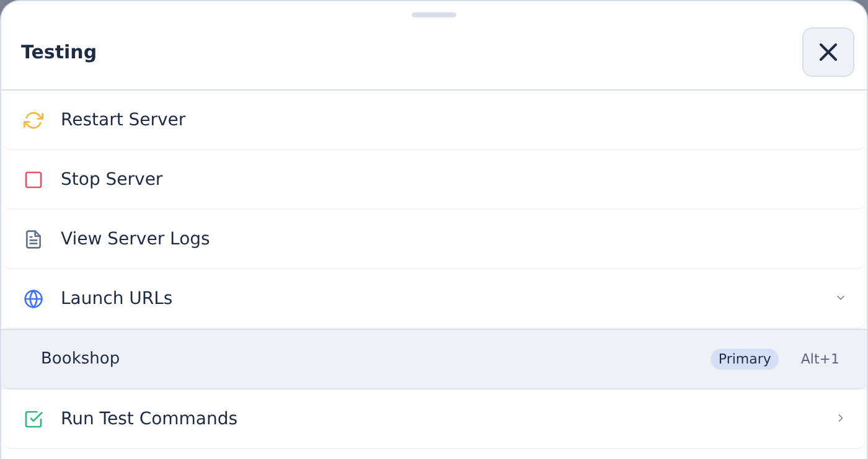Click the orange Restart Server refresh icon
Image resolution: width=868 pixels, height=459 pixels.
coord(33,120)
